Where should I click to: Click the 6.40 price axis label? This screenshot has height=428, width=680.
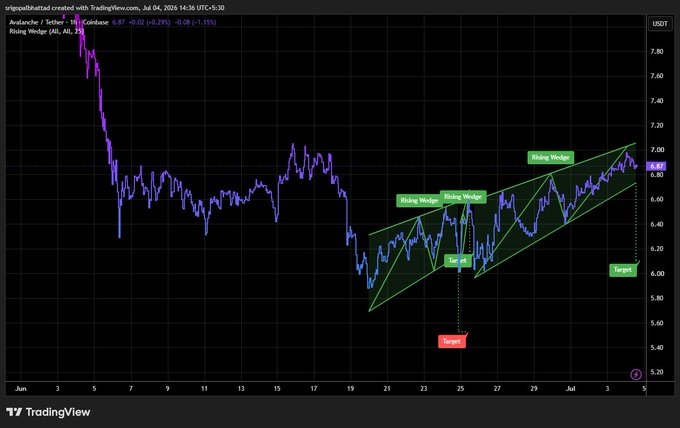[657, 224]
